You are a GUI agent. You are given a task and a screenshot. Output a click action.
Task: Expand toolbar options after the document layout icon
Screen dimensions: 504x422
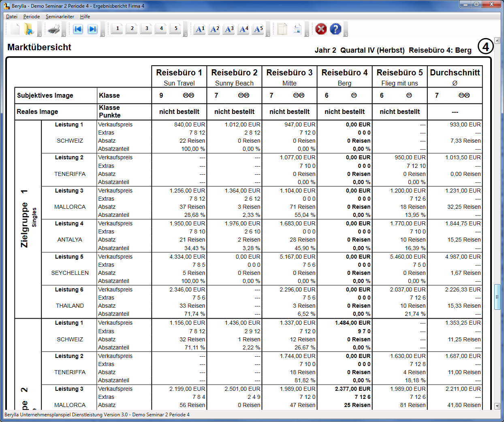coord(307,30)
